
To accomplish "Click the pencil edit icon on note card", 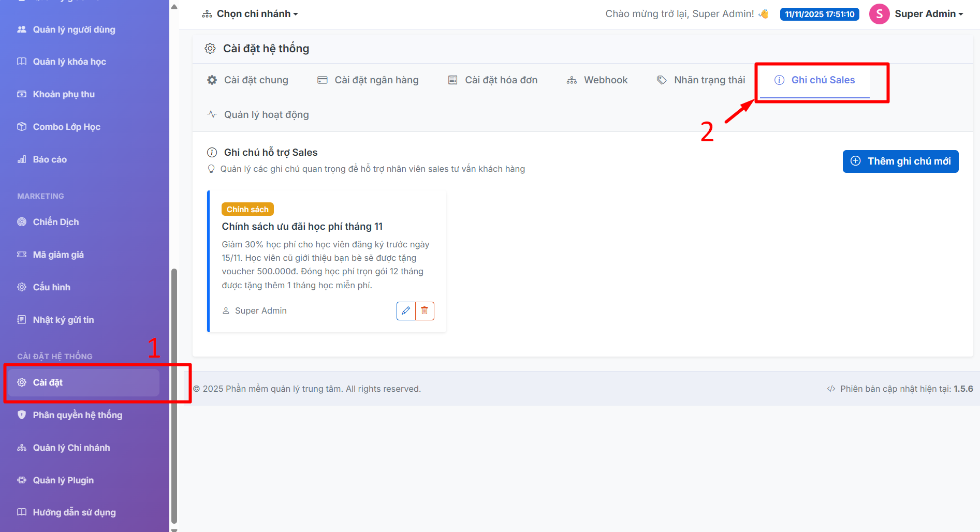I will pyautogui.click(x=406, y=311).
